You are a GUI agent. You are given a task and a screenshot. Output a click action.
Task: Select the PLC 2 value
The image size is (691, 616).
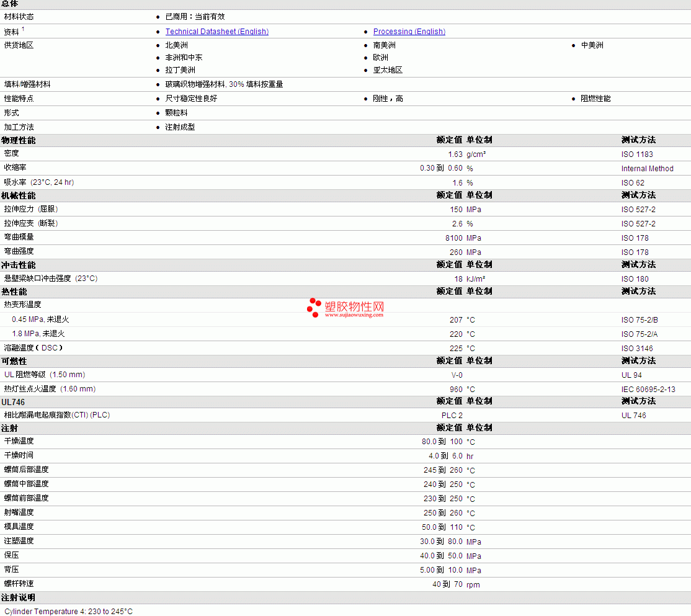[x=452, y=415]
